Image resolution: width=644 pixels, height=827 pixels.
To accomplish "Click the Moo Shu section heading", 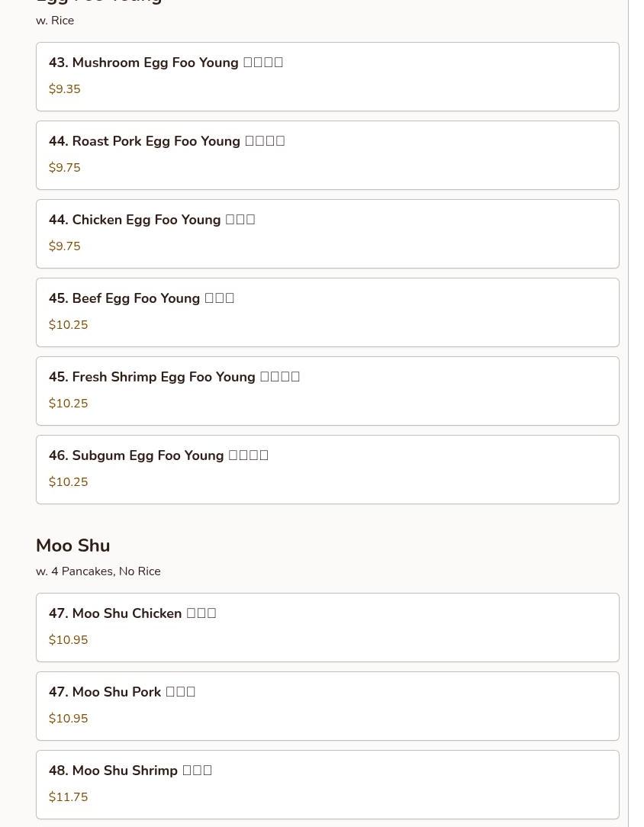I will [x=72, y=545].
